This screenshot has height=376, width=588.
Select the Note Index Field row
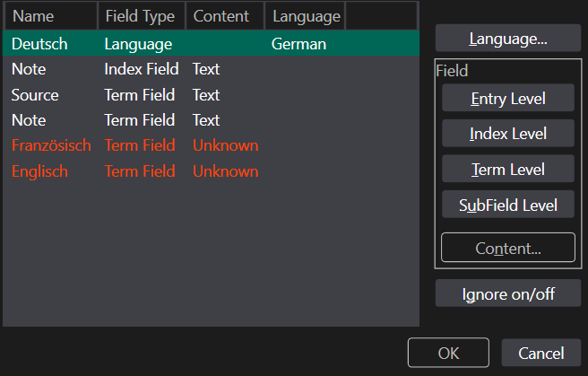coord(29,69)
